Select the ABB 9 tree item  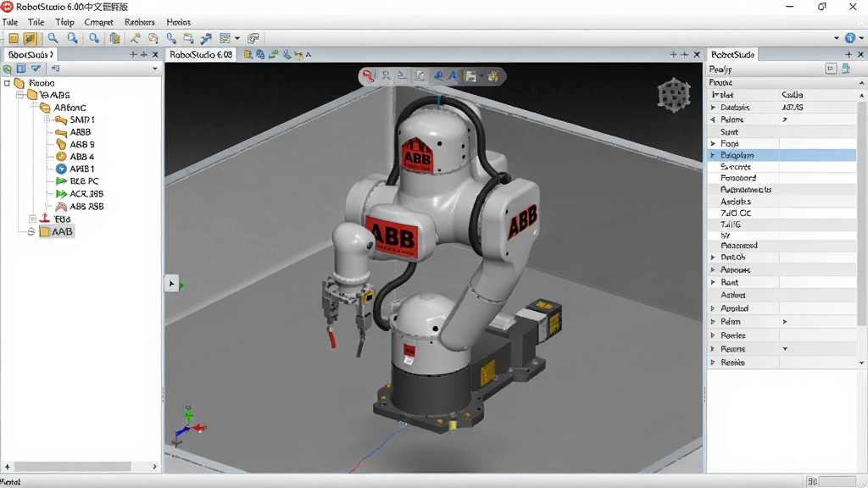pyautogui.click(x=75, y=144)
